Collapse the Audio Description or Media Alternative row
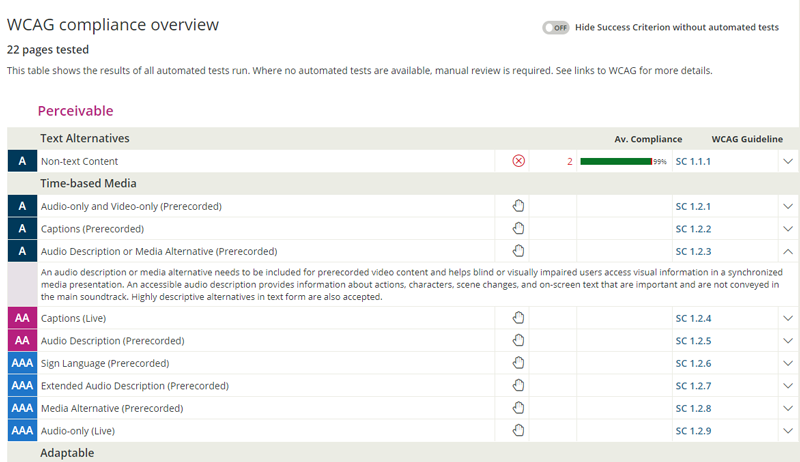The height and width of the screenshot is (462, 800). [x=787, y=251]
